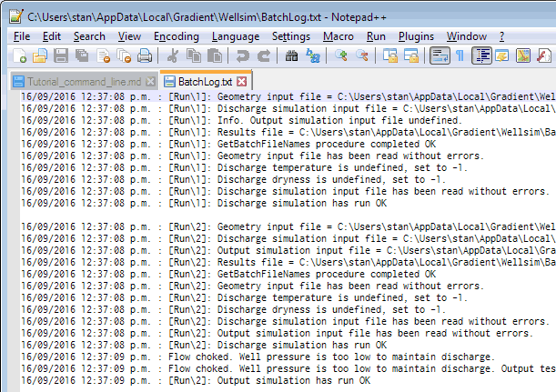Open the User Defined Language dialog icon

tap(502, 55)
